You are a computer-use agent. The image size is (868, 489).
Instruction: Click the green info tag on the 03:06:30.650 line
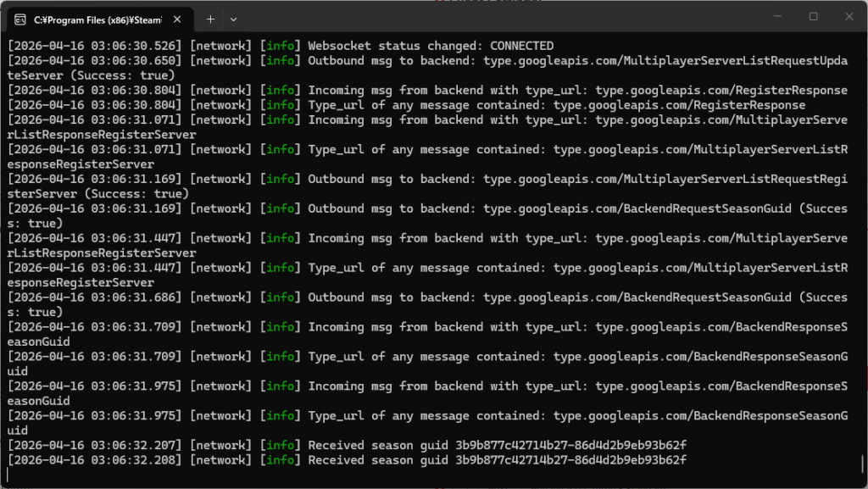pos(281,61)
